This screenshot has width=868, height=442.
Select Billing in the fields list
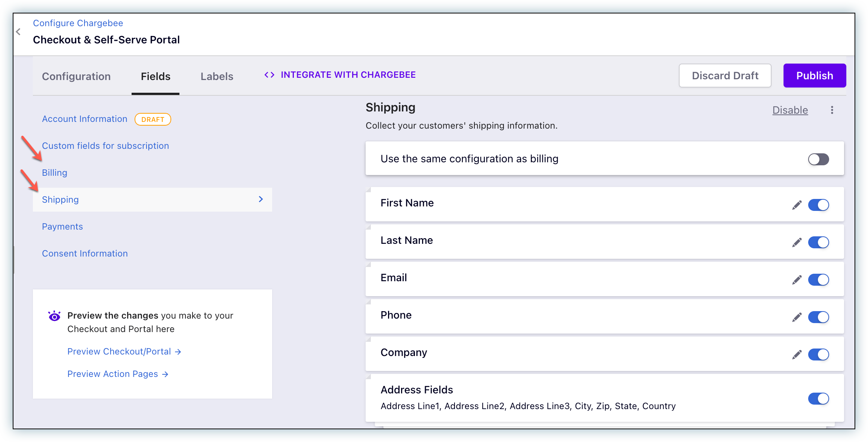[x=55, y=173]
